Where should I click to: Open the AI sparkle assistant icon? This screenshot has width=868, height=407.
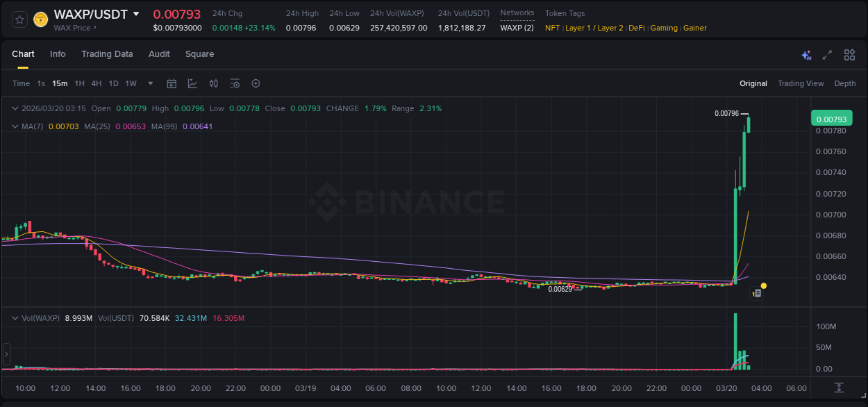pyautogui.click(x=806, y=55)
